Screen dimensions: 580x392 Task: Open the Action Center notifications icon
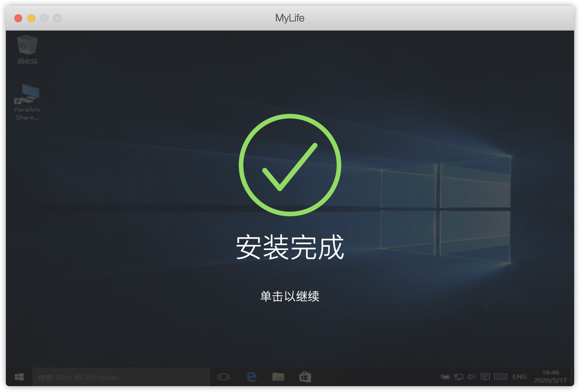coord(485,377)
